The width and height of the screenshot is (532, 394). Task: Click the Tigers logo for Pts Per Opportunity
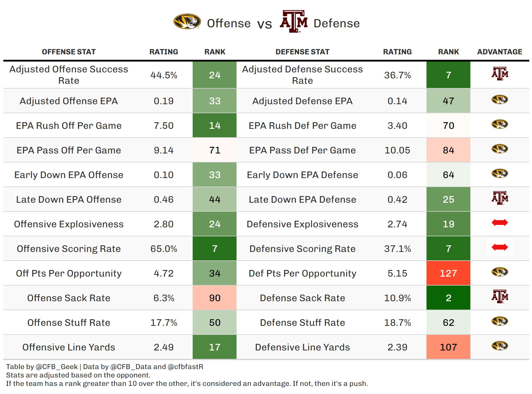[x=500, y=272]
